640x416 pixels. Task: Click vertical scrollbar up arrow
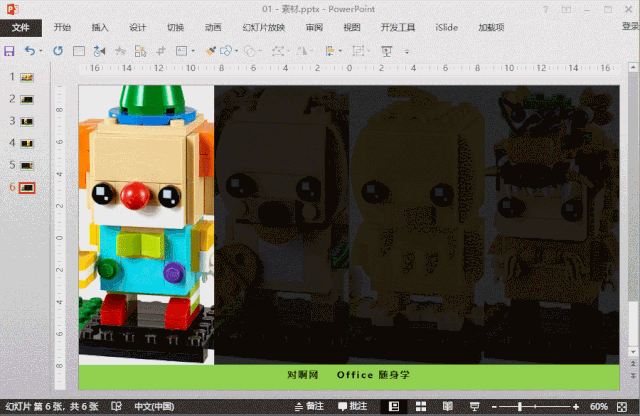pos(633,67)
